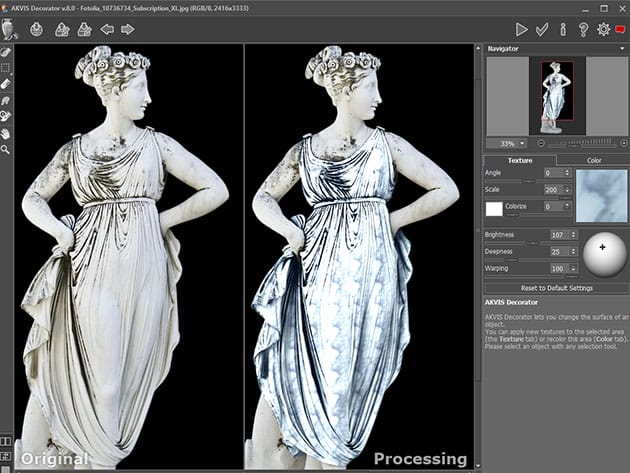630x473 pixels.
Task: Apply the result with the checkmark icon
Action: click(x=542, y=29)
